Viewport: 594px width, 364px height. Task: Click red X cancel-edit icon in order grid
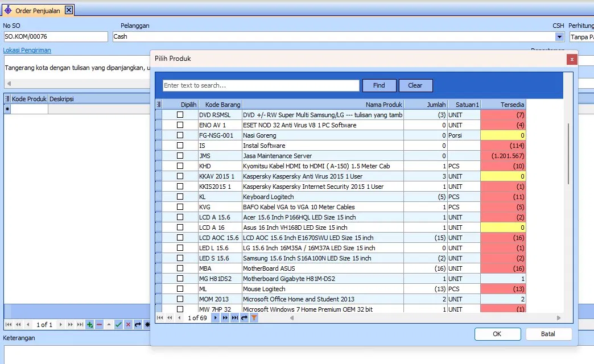click(x=128, y=325)
